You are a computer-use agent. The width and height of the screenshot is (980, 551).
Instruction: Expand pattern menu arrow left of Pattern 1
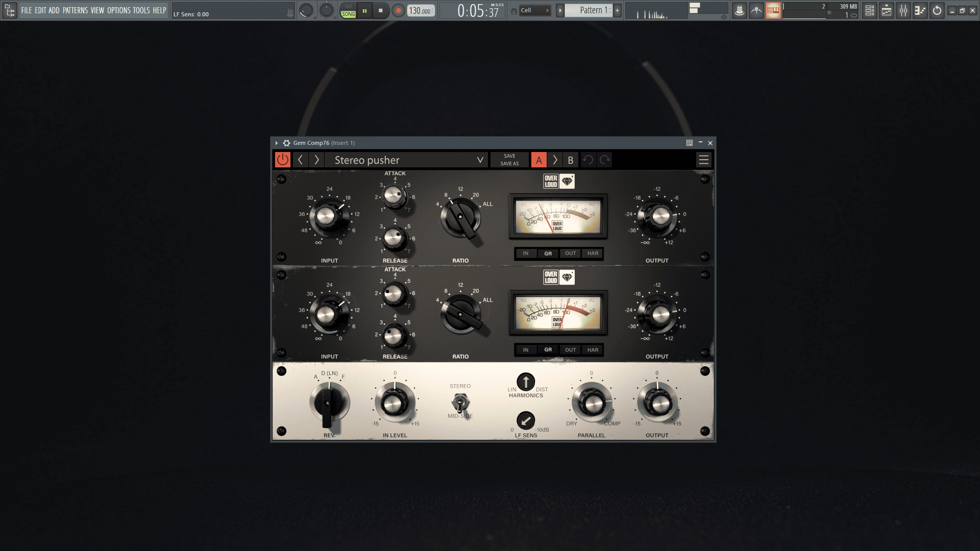[x=560, y=10]
